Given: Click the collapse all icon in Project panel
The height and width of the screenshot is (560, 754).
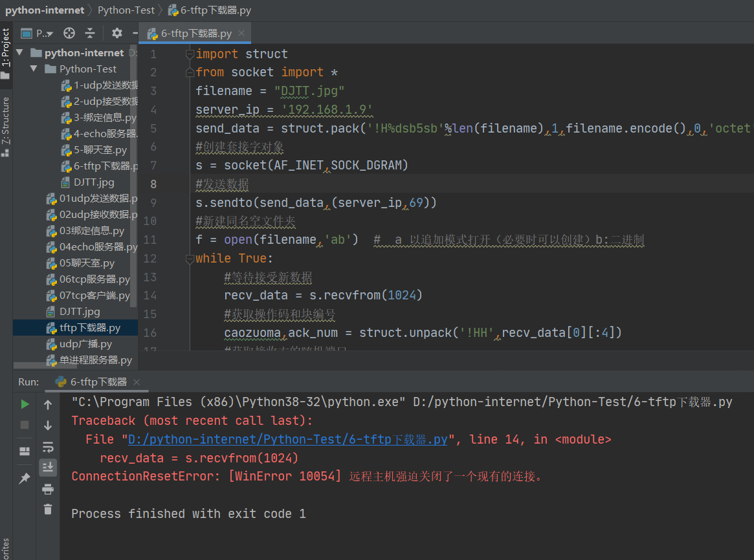Looking at the screenshot, I should 90,33.
